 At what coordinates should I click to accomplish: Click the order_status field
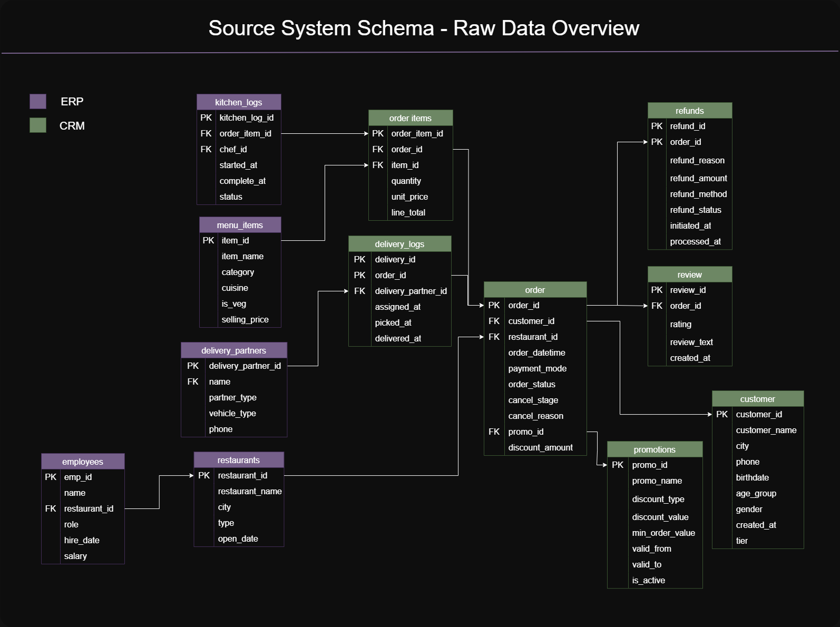point(532,384)
